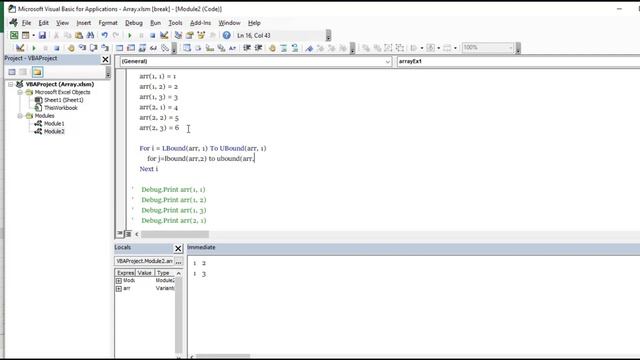This screenshot has width=640, height=360.
Task: Click the List Properties/Methods icon
Action: point(187,48)
